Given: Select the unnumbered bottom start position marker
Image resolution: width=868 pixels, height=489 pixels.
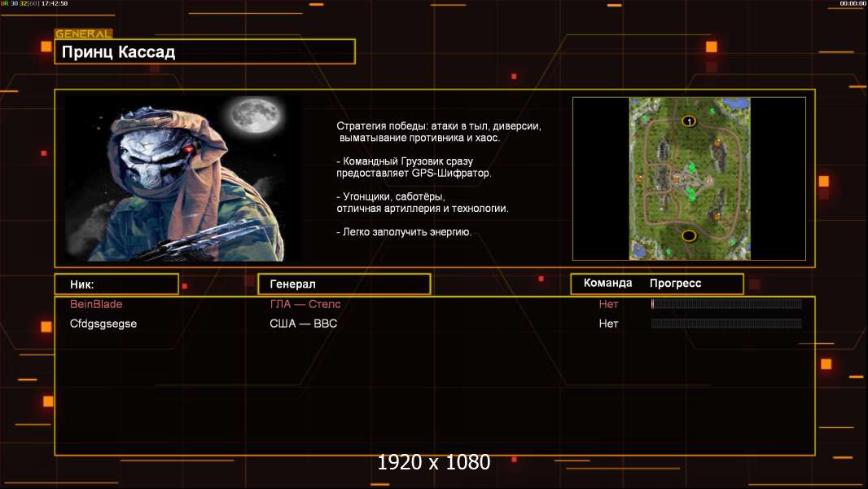Looking at the screenshot, I should point(689,236).
